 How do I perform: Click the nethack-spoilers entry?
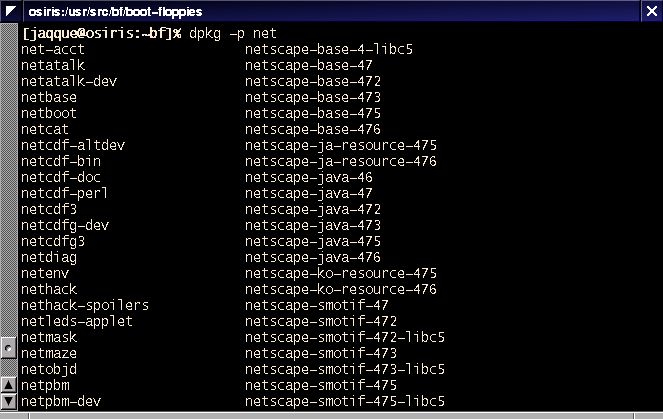85,305
